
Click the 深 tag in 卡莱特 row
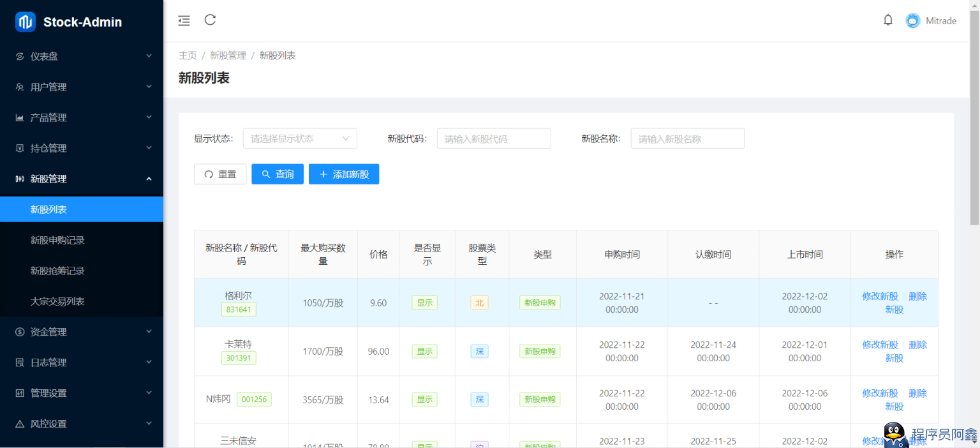pyautogui.click(x=480, y=351)
